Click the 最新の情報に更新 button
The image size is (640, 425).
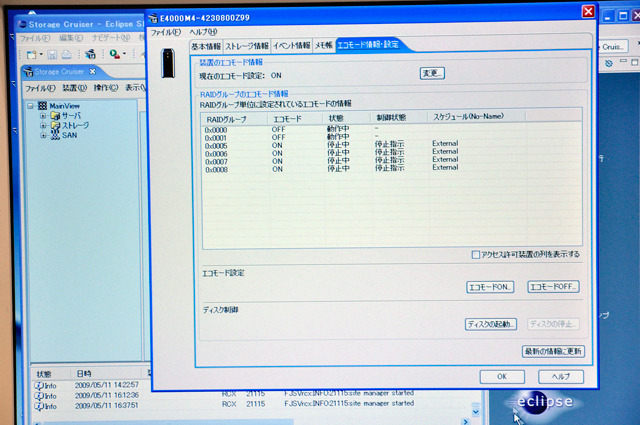pos(552,352)
